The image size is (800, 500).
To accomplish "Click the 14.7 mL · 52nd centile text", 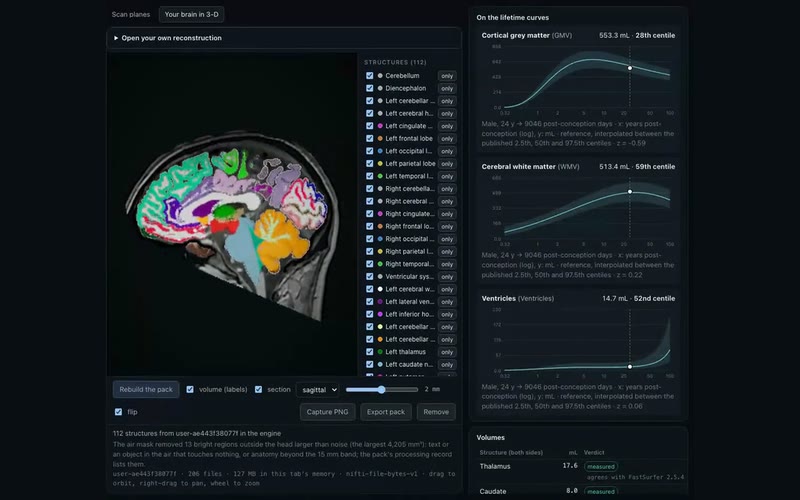I will [x=638, y=298].
